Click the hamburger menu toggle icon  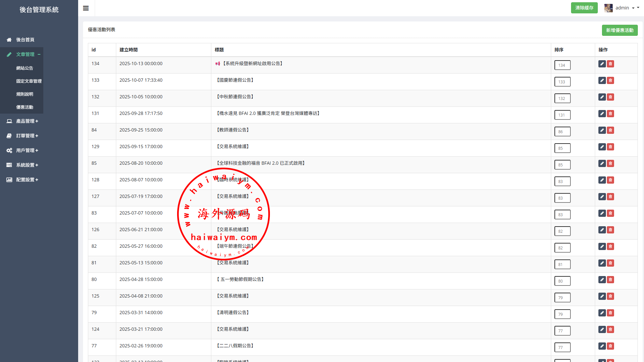click(x=86, y=8)
